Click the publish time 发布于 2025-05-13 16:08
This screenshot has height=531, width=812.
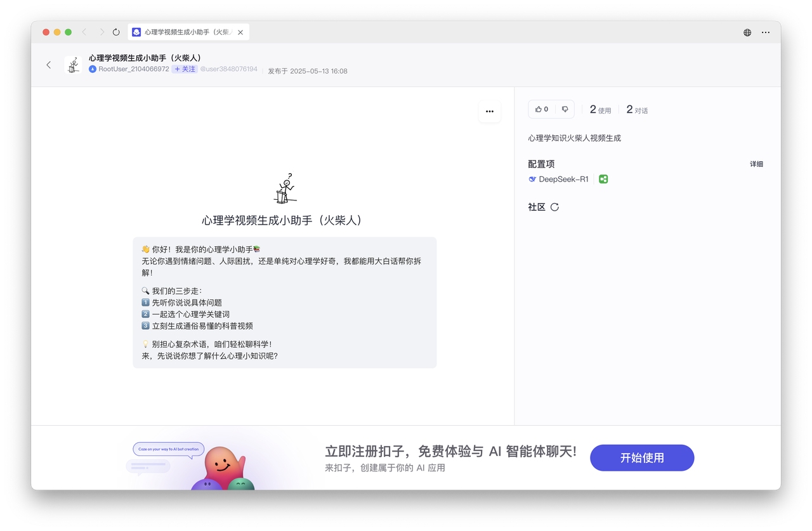308,71
